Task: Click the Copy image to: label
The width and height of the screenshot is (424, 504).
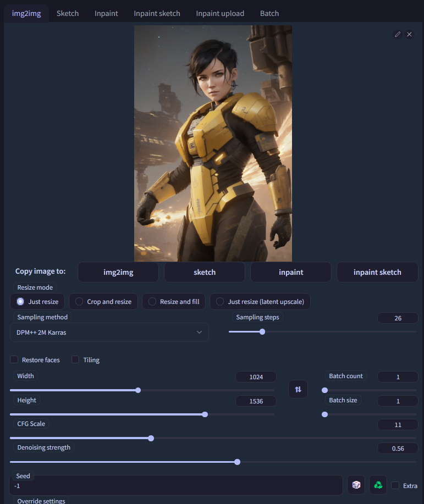Action: coord(41,272)
